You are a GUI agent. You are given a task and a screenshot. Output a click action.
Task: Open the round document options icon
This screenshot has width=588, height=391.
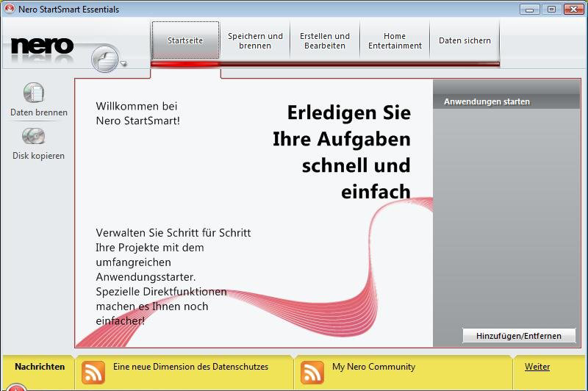105,59
